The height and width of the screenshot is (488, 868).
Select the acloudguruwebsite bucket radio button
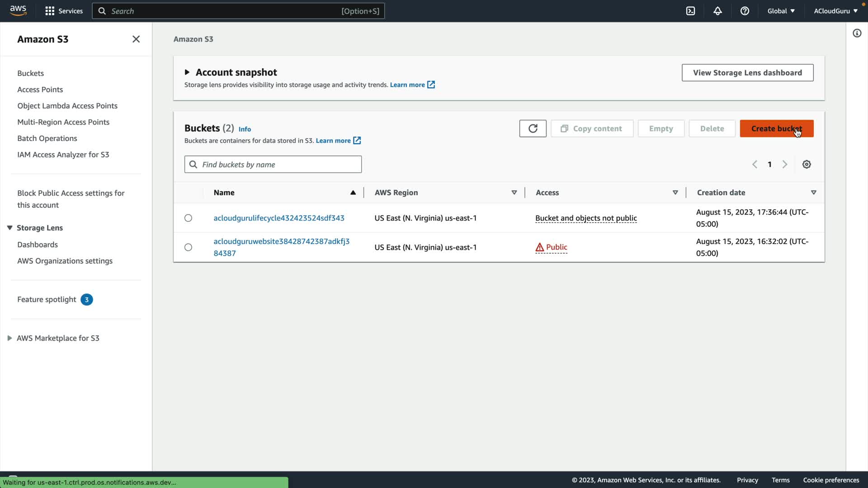[188, 247]
